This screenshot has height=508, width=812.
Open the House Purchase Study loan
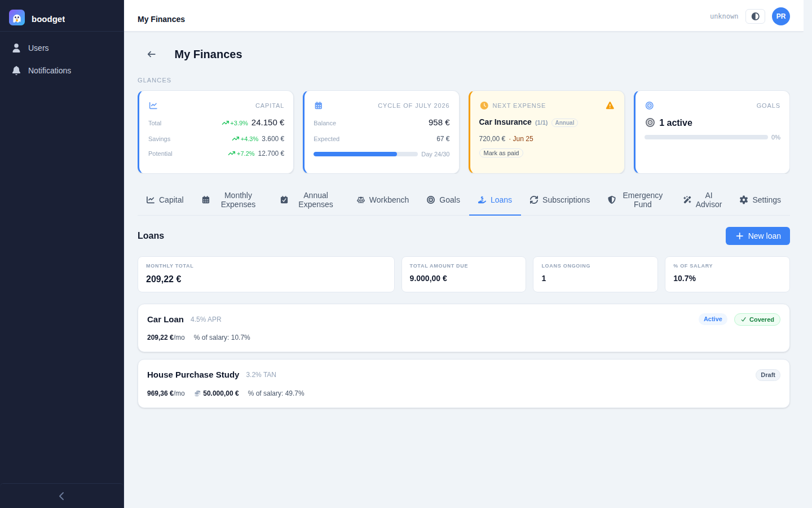pos(464,384)
